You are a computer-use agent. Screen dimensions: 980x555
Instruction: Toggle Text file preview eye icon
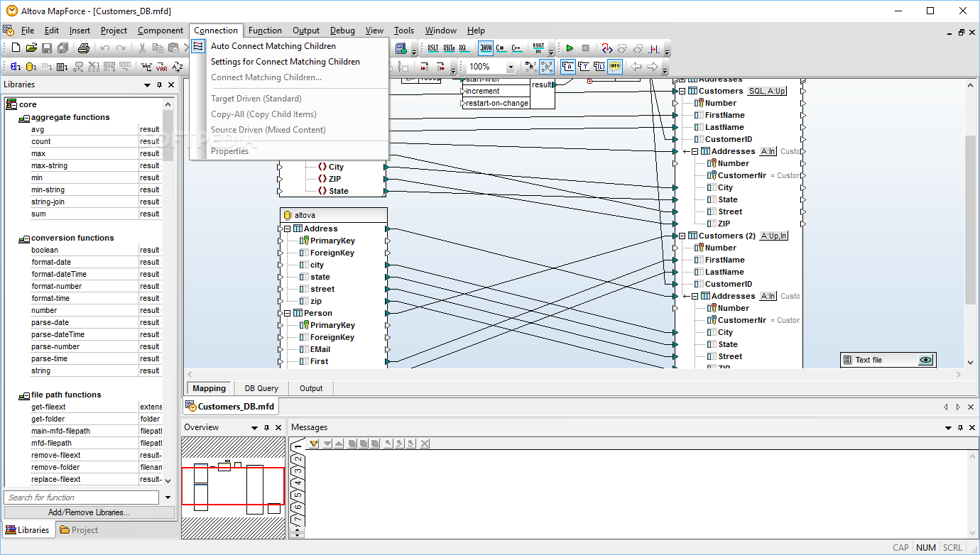click(925, 360)
